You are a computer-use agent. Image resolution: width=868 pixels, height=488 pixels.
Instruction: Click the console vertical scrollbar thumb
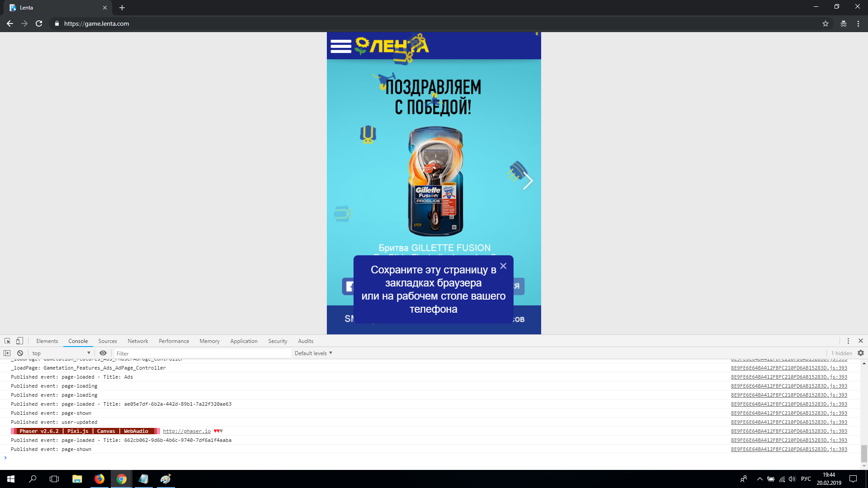(x=864, y=454)
